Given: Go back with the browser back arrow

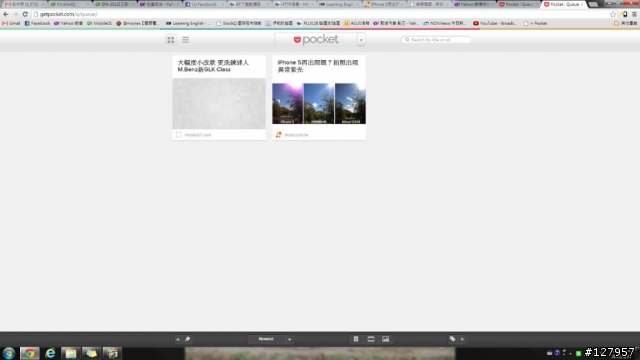Looking at the screenshot, I should pos(6,14).
